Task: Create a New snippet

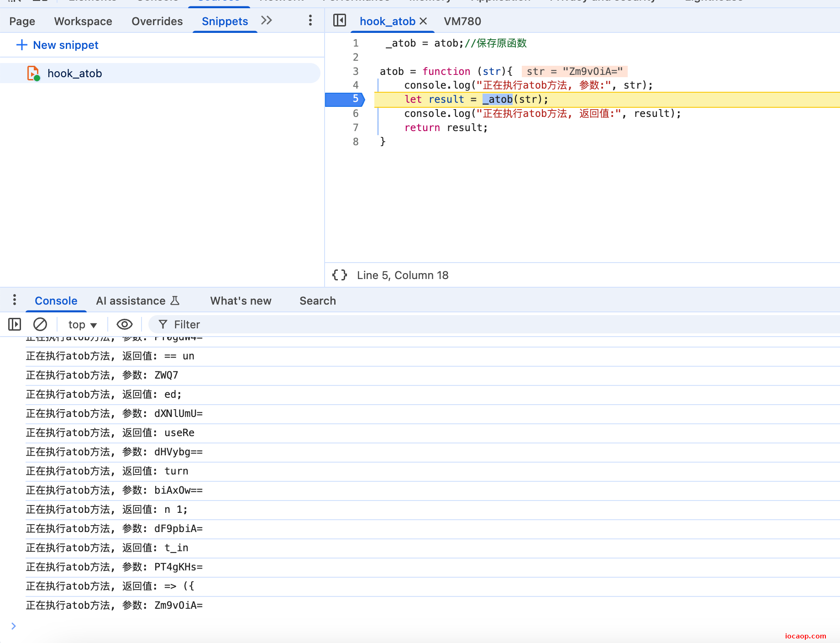Action: pyautogui.click(x=58, y=45)
